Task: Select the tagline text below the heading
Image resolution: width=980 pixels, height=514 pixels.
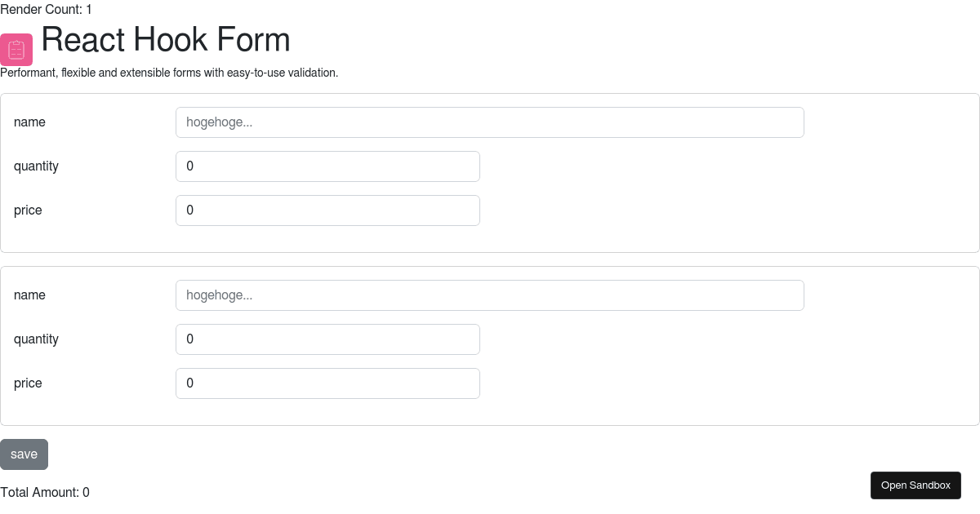Action: pyautogui.click(x=171, y=73)
